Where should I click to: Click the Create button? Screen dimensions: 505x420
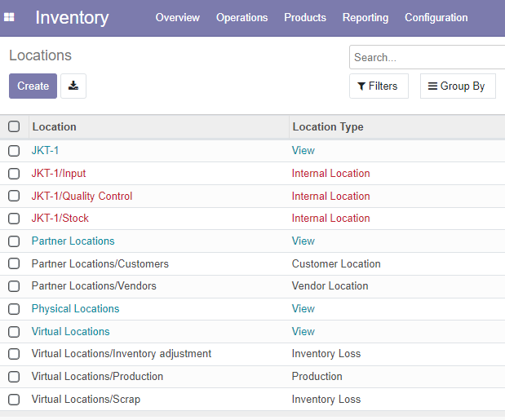pyautogui.click(x=33, y=86)
